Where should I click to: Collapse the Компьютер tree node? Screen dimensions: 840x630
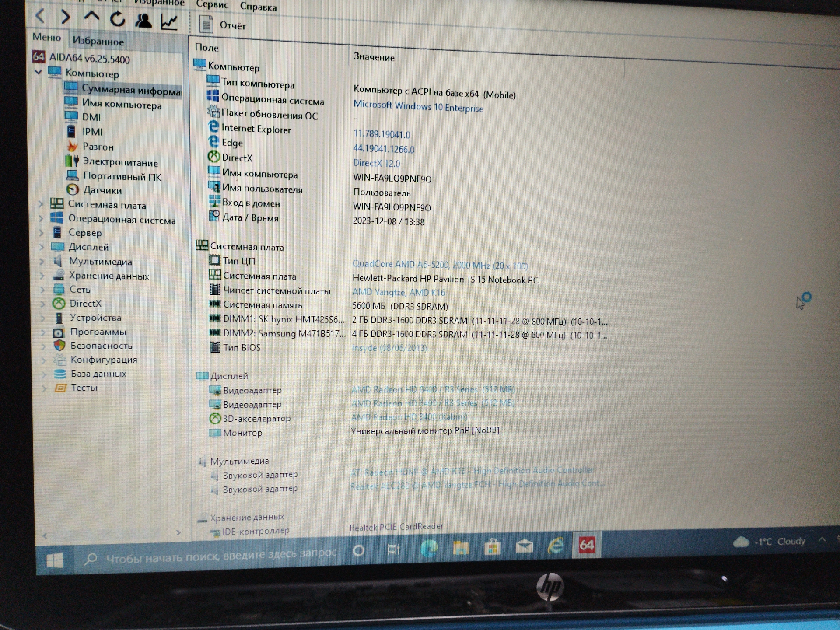coord(38,72)
